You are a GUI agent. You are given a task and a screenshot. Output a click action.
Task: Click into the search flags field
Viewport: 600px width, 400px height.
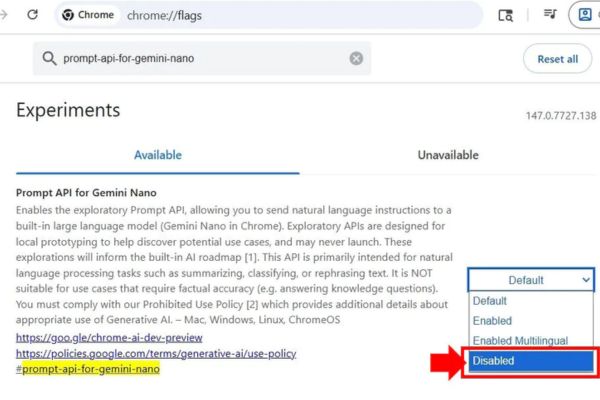[x=202, y=59]
